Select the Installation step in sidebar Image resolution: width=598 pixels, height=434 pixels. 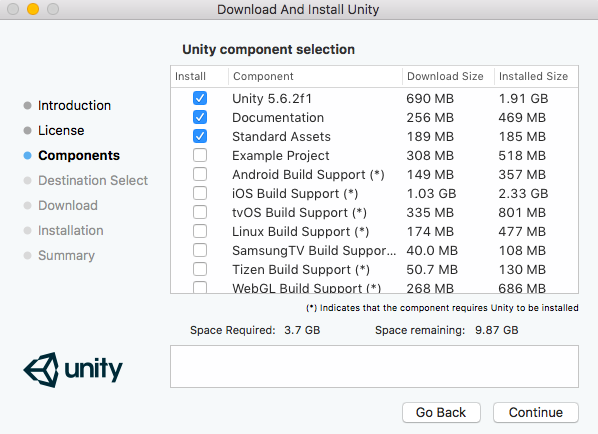coord(71,230)
